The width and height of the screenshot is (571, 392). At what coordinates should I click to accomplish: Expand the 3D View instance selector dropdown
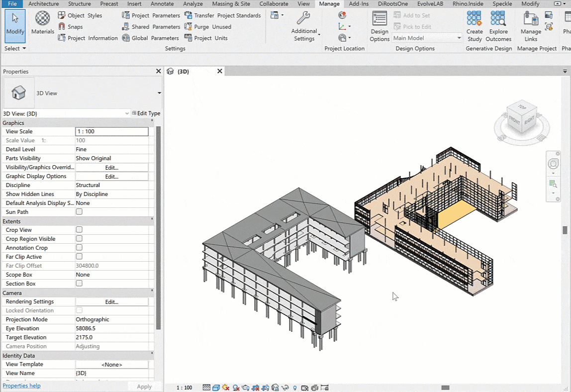pos(127,113)
